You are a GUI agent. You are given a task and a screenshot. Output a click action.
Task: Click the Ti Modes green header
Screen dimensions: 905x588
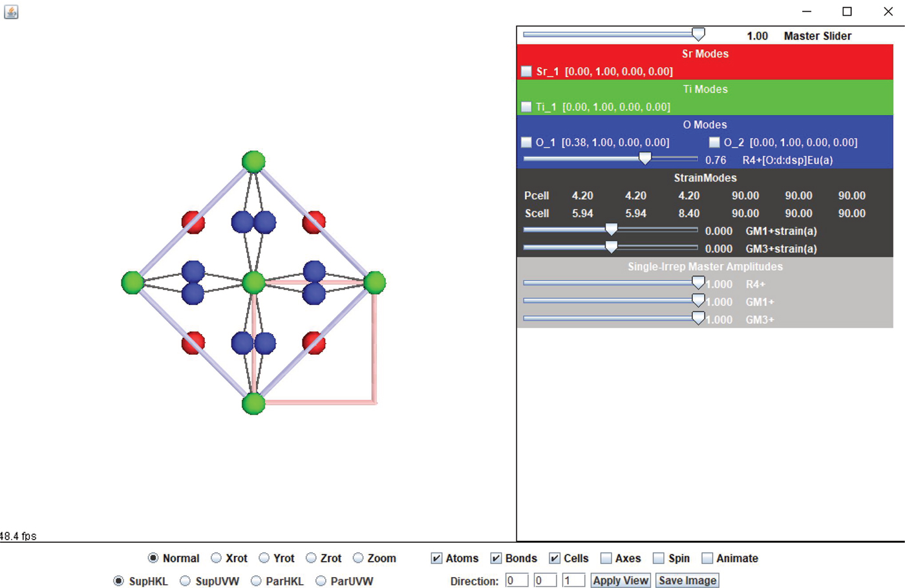[x=705, y=89]
